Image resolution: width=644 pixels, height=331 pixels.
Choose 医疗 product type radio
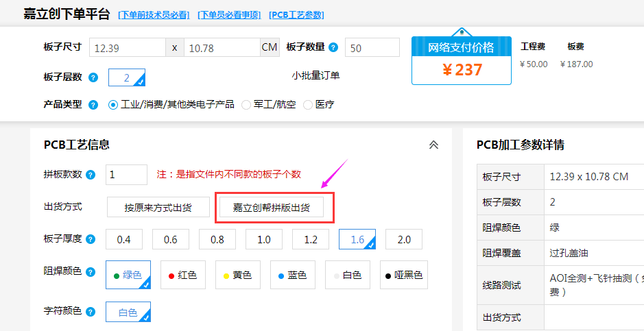(308, 105)
